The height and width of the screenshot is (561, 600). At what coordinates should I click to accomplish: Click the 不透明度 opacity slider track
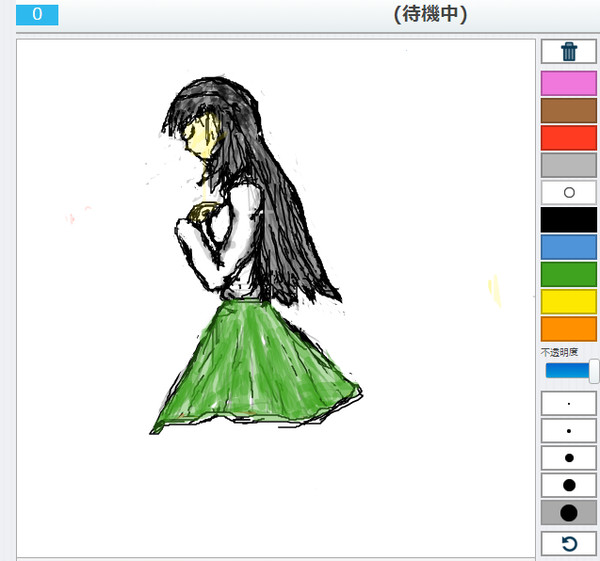(570, 371)
